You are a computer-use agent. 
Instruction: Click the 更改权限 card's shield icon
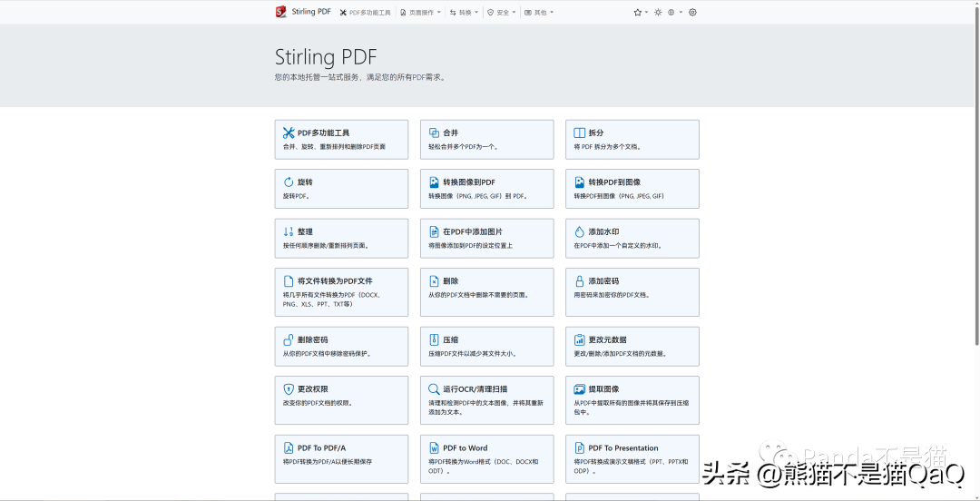[x=289, y=389]
